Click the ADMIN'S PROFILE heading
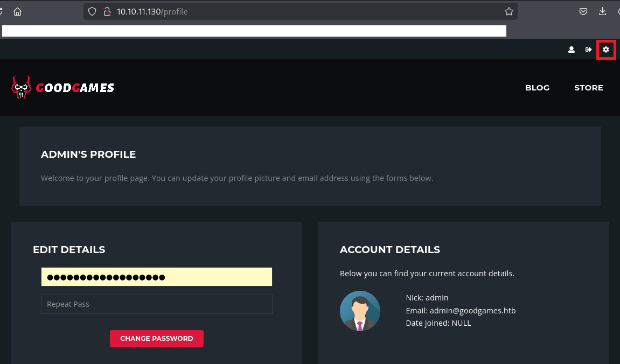This screenshot has height=364, width=620. pyautogui.click(x=88, y=155)
